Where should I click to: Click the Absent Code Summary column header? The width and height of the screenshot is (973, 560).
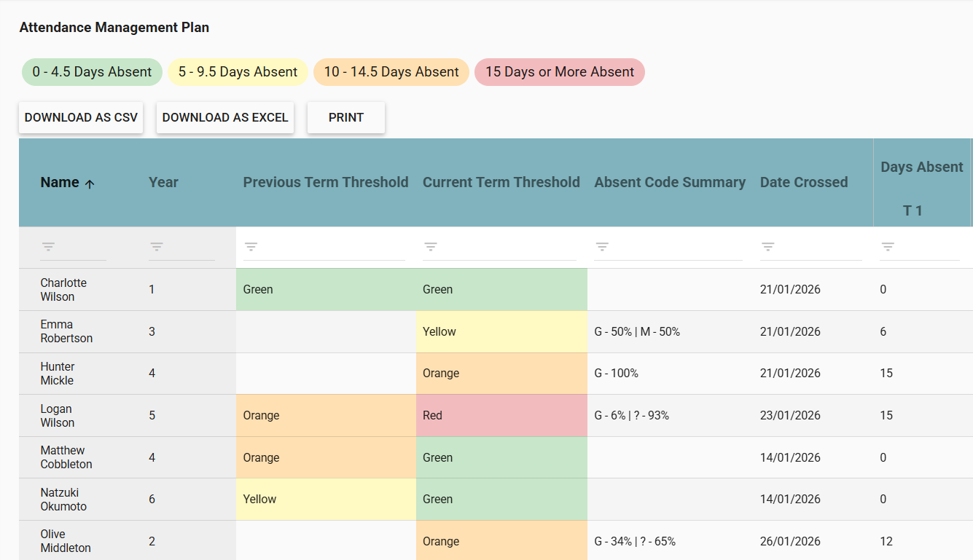pyautogui.click(x=669, y=182)
